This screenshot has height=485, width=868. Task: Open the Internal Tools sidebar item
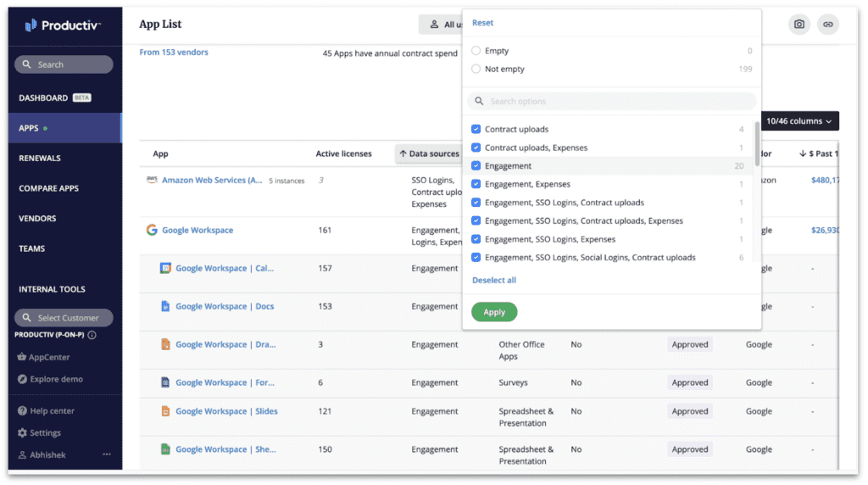pos(52,289)
